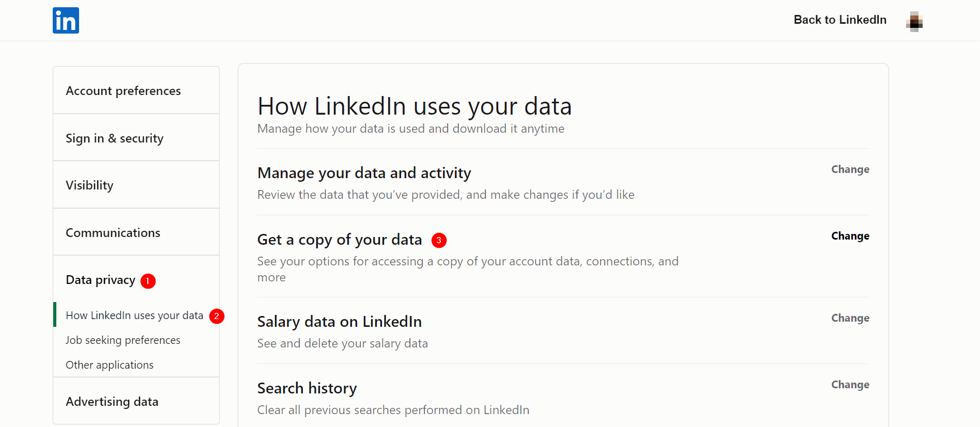Image resolution: width=980 pixels, height=427 pixels.
Task: Open the Other applications settings
Action: [x=109, y=365]
